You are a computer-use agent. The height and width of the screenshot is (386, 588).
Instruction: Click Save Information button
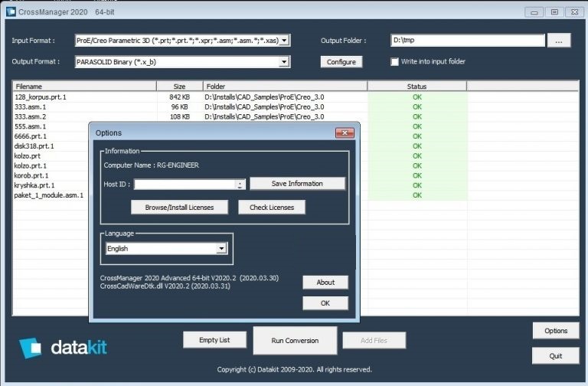pyautogui.click(x=297, y=184)
